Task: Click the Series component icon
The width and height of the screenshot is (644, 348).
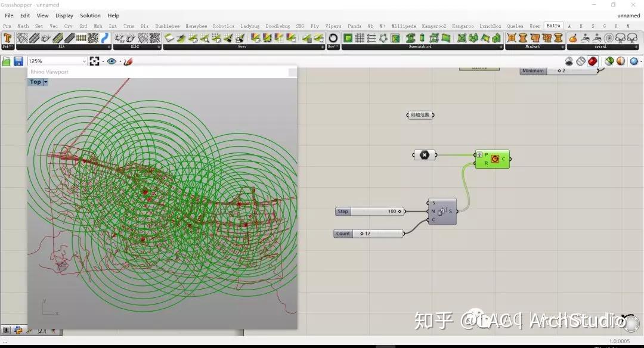Action: pyautogui.click(x=441, y=212)
